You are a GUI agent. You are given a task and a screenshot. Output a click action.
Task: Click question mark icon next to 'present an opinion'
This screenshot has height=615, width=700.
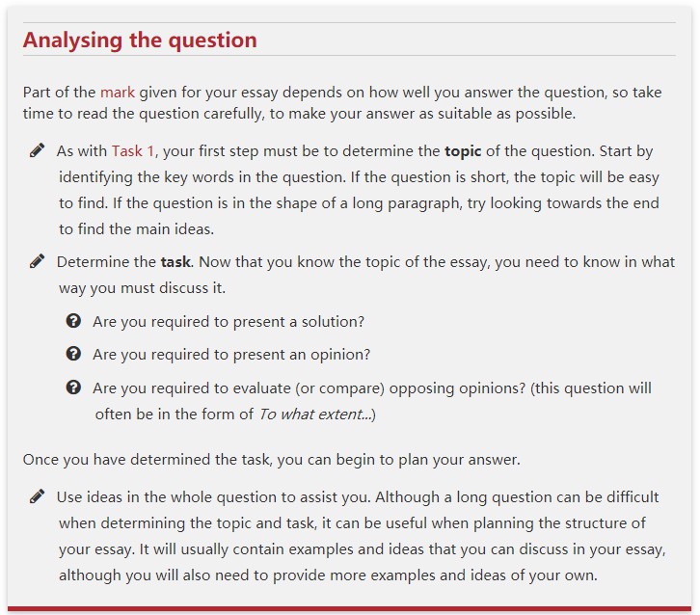[x=73, y=354]
